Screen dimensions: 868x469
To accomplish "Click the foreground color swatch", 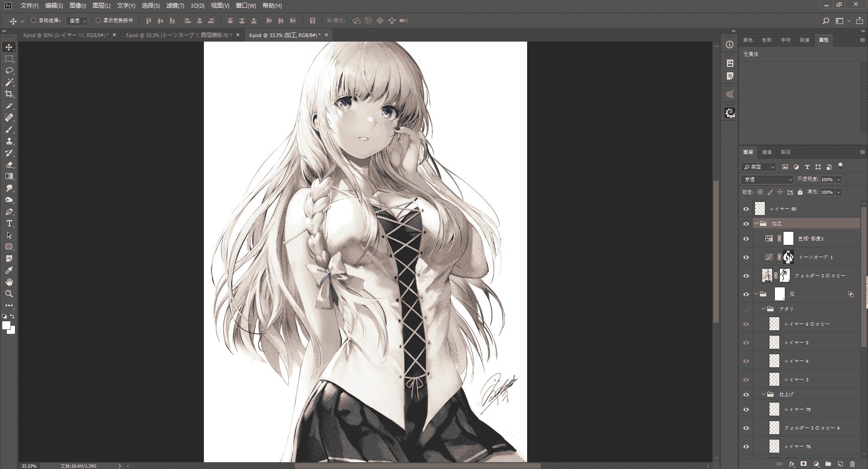I will pyautogui.click(x=6, y=326).
